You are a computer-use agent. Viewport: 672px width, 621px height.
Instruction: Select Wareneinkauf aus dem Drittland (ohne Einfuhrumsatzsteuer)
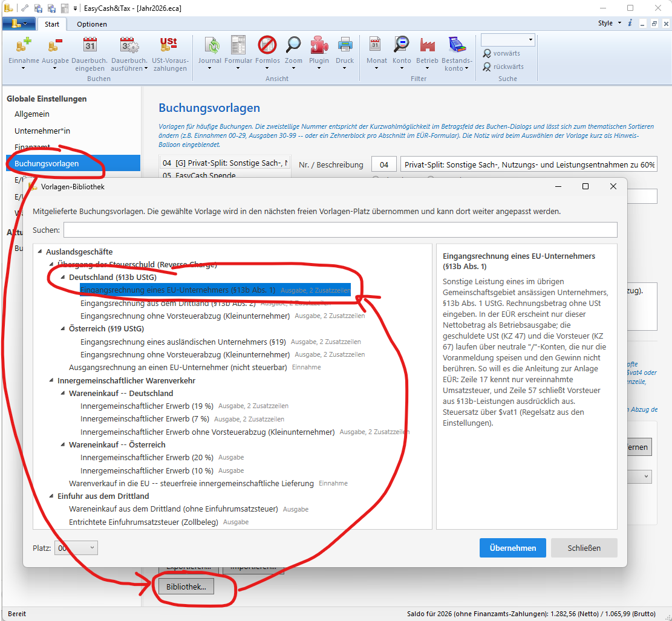pos(173,509)
